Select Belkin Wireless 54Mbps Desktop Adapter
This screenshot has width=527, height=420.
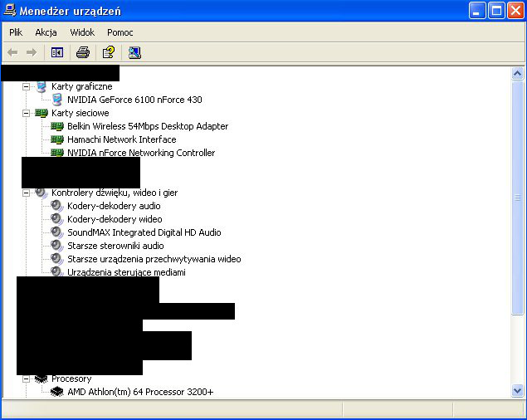pos(148,126)
